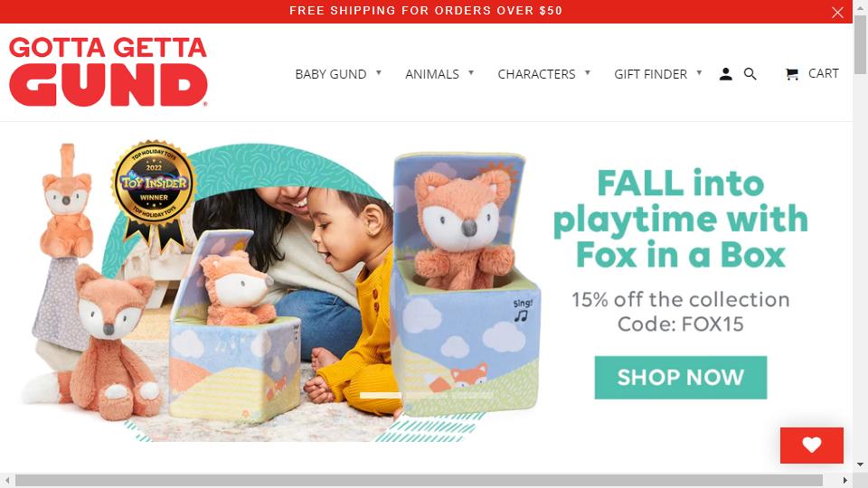Click the scroll-down arrow of the vertical scrollbar
868x488 pixels.
click(860, 465)
